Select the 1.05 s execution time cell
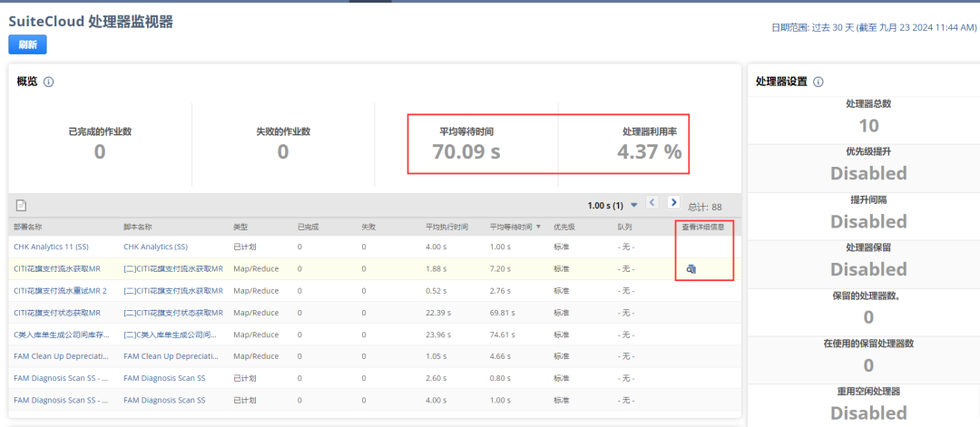 (436, 356)
